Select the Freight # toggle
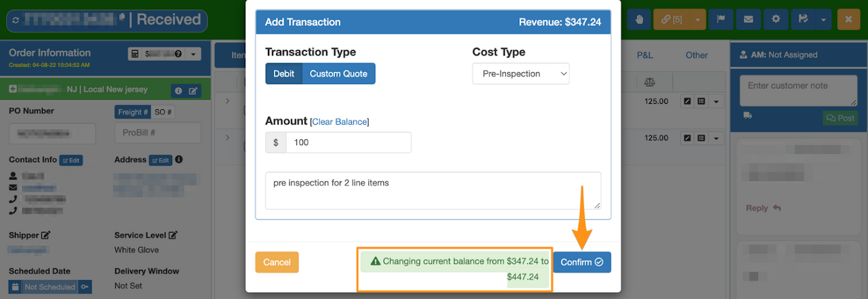868x299 pixels. click(133, 112)
